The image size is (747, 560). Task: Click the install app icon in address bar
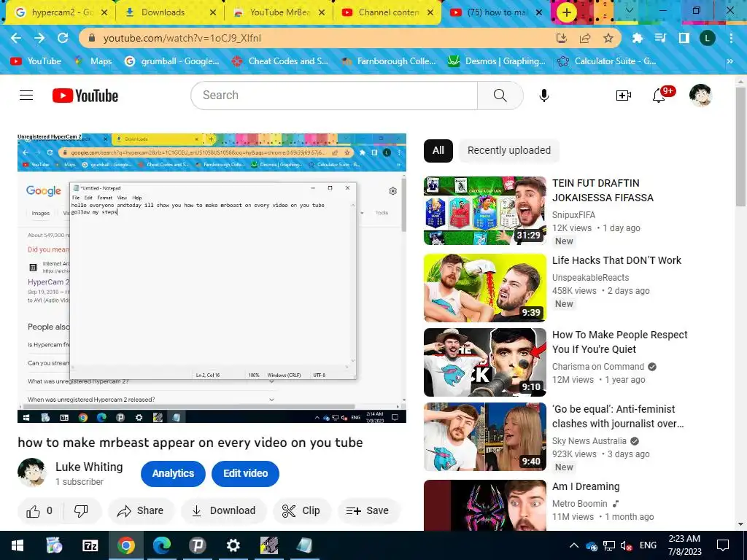click(x=562, y=38)
